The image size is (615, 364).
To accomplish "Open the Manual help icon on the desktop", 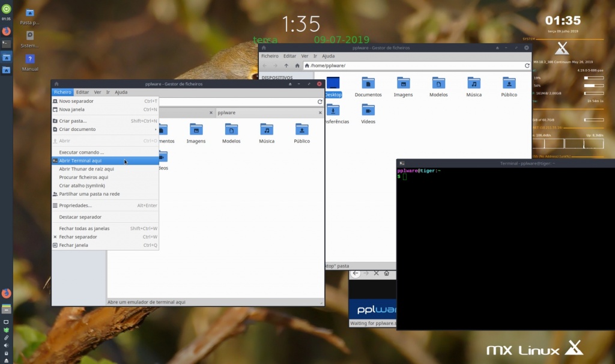I will [29, 59].
